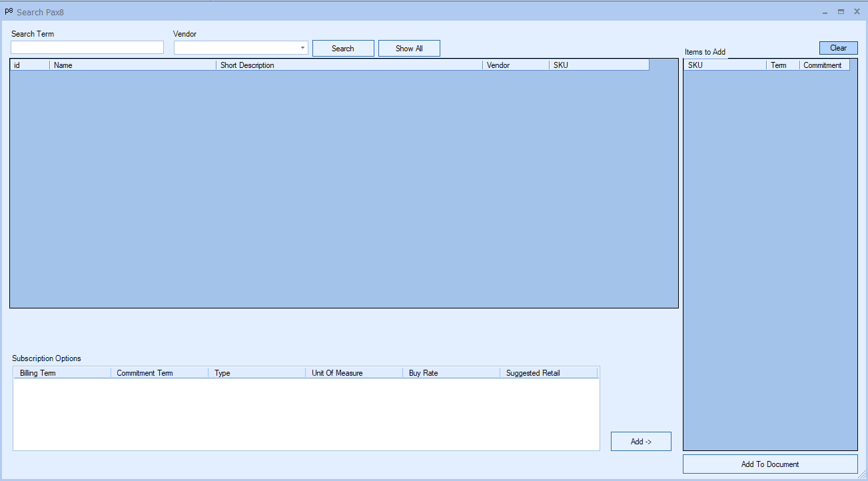Sort results by Name column header
This screenshot has height=481, width=868.
tap(133, 65)
